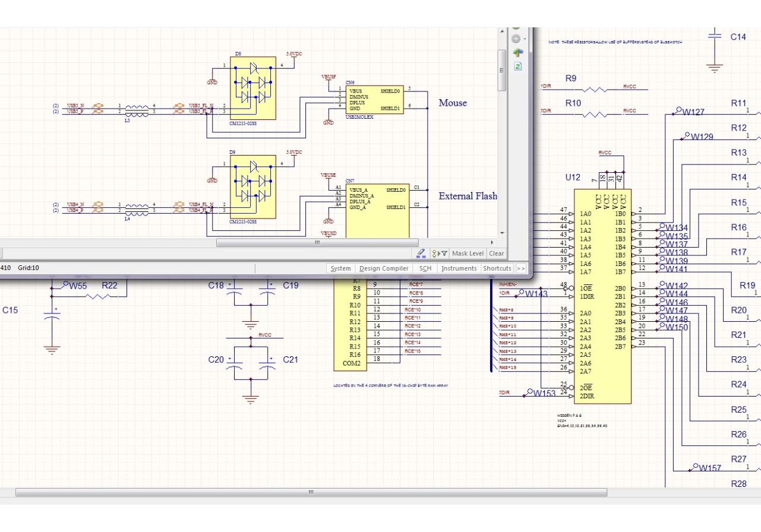Click the inner window's vertical scroll down arrow
Screen dimensions: 761x532
(x=502, y=233)
